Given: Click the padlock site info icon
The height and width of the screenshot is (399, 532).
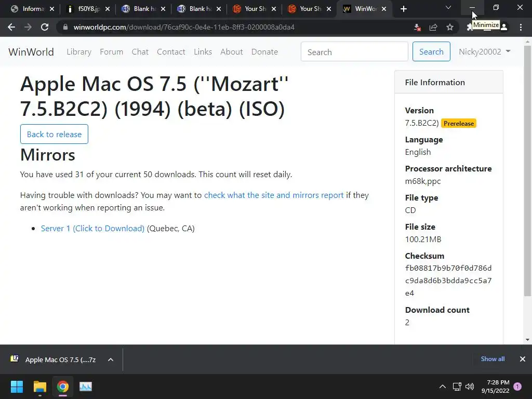Looking at the screenshot, I should coord(65,27).
